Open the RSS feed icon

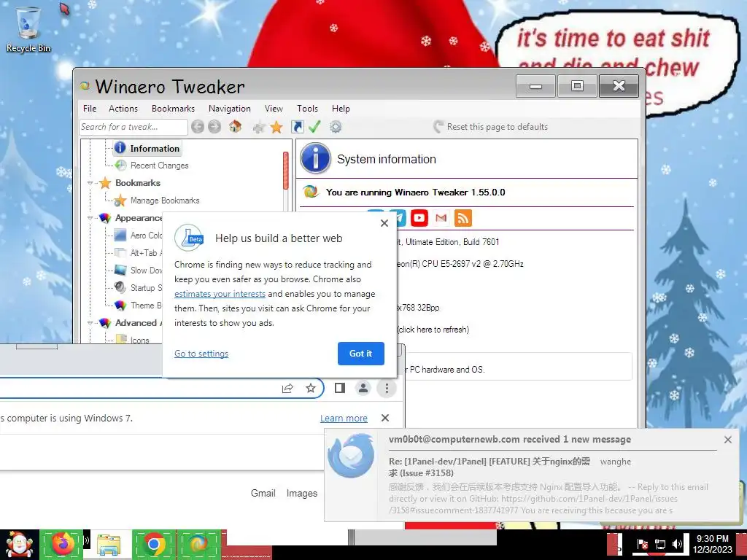463,218
